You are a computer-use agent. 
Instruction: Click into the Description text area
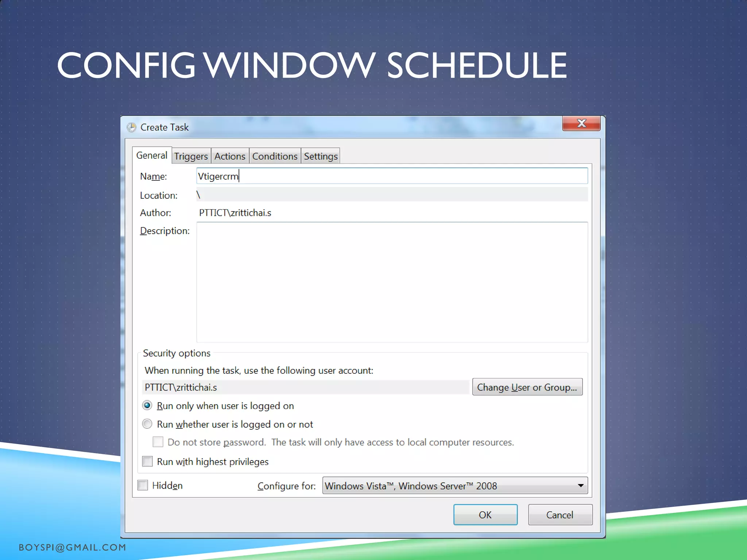tap(392, 282)
